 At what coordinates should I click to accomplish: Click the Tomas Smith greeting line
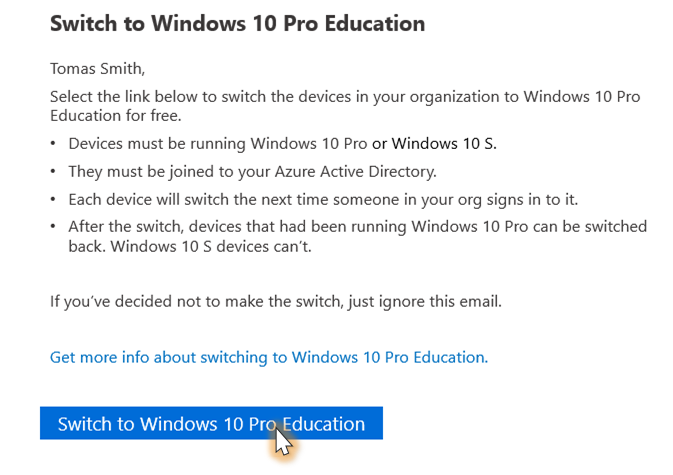pyautogui.click(x=98, y=70)
